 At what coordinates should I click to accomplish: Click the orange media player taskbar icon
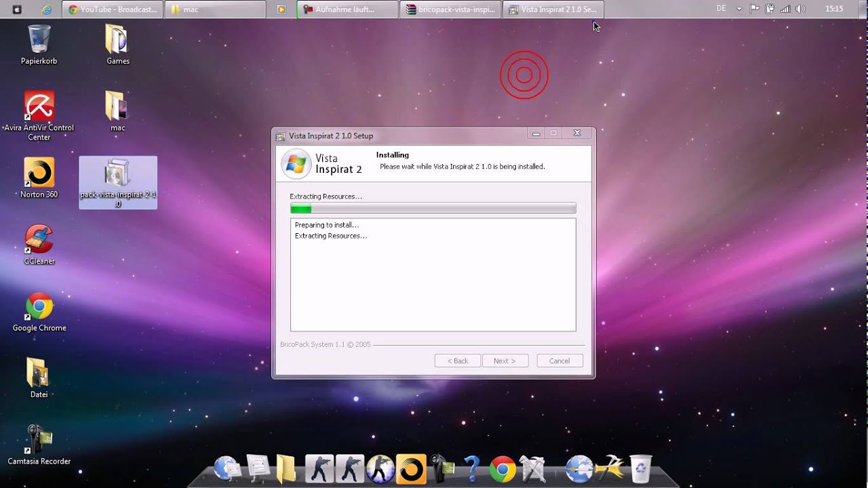click(281, 9)
